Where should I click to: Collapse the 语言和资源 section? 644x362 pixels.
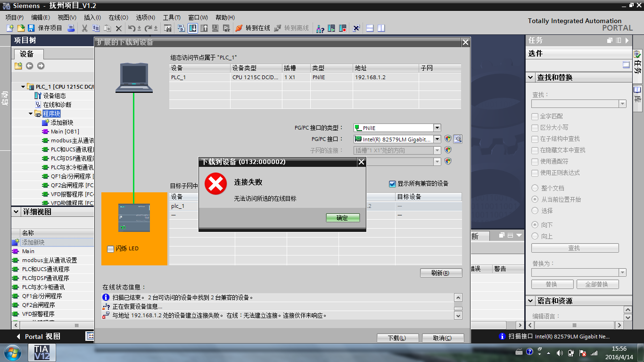pyautogui.click(x=530, y=301)
